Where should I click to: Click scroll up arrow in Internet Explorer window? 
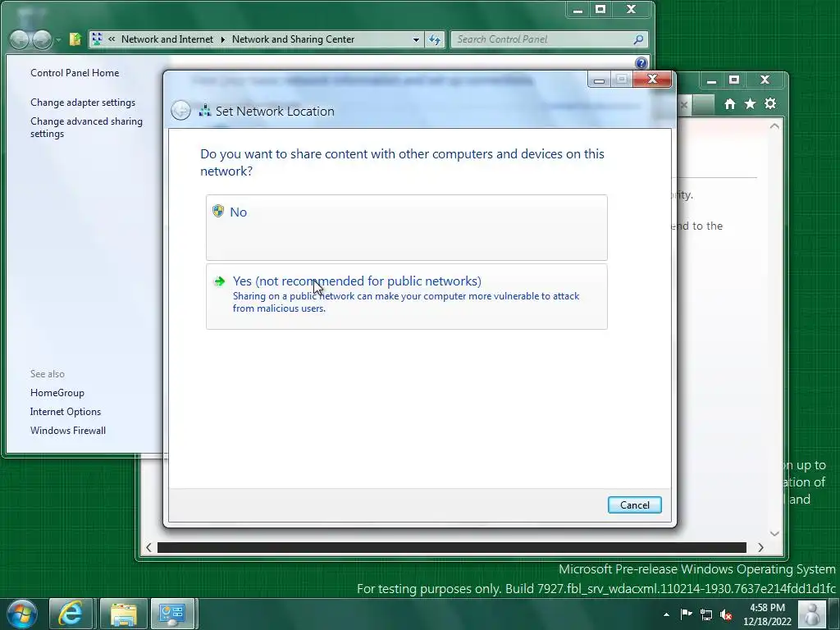[774, 126]
